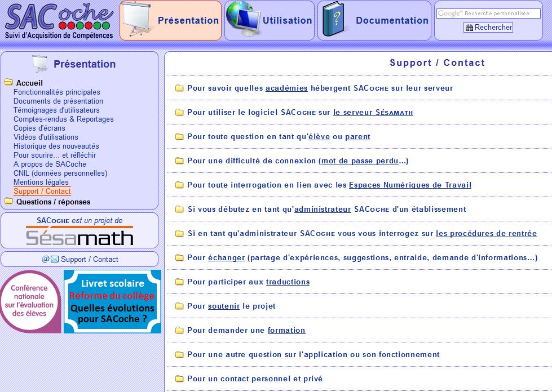This screenshot has height=392, width=552.
Task: Click the folder icon beside Questions / réponses
Action: coord(8,201)
